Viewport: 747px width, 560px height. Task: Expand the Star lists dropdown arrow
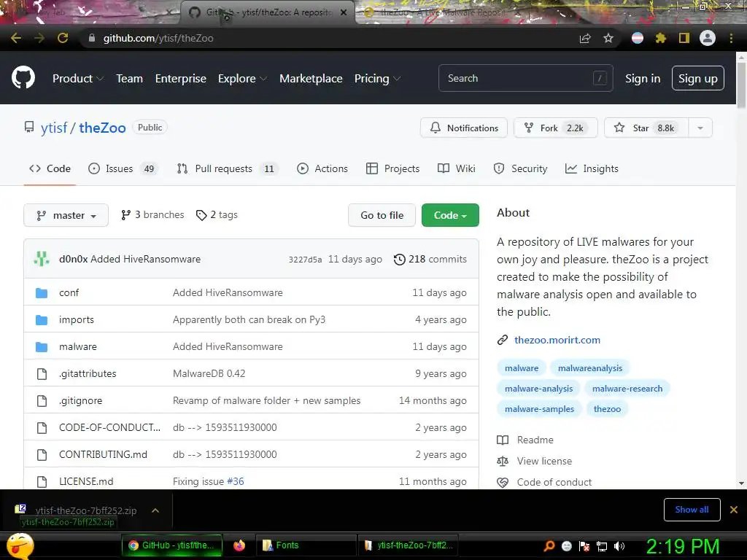point(700,128)
